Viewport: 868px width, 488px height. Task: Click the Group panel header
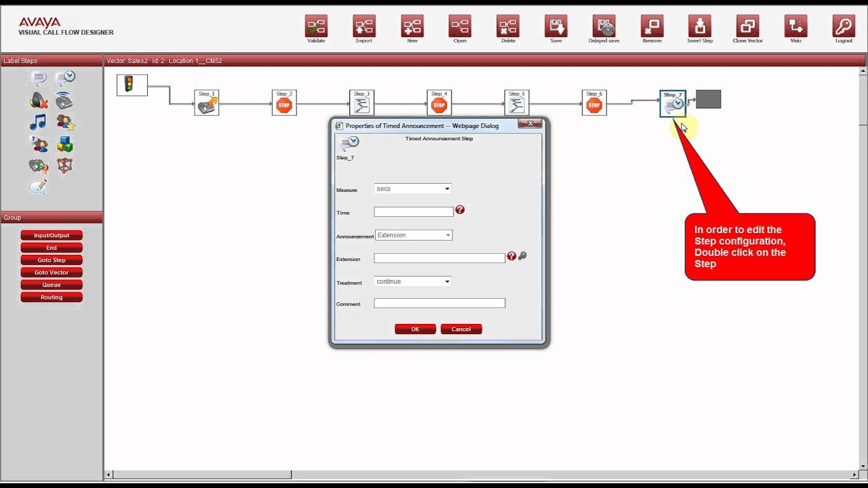click(52, 218)
